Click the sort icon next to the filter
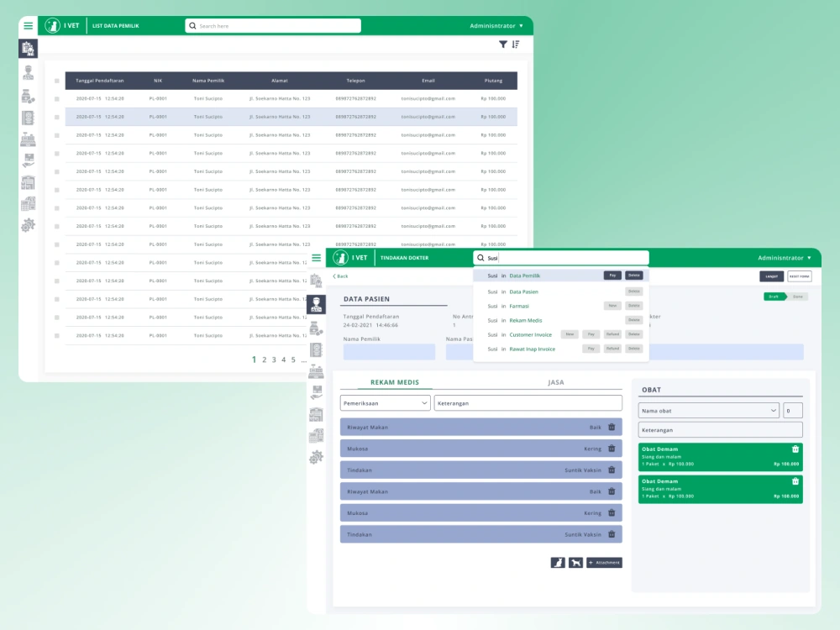This screenshot has width=840, height=630. 516,44
